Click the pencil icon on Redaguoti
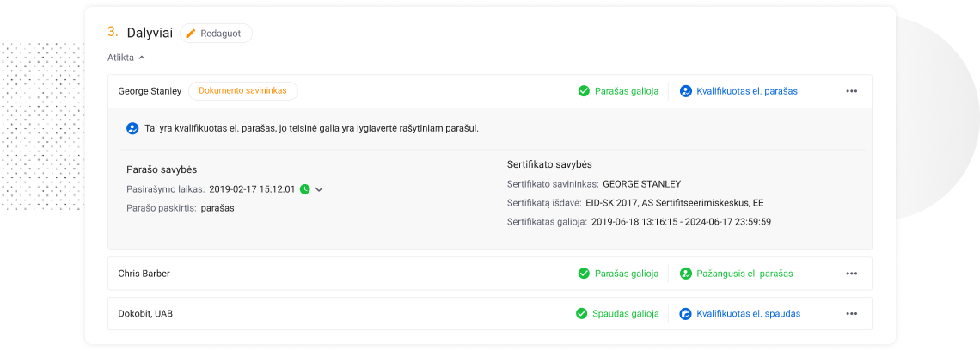The height and width of the screenshot is (351, 980). click(191, 34)
